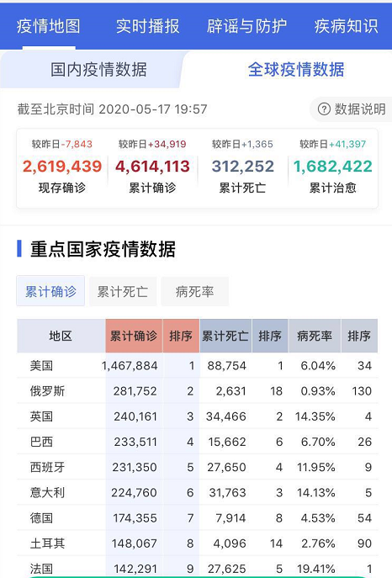Click 美国 confirmed count 1,467,884
Image resolution: width=392 pixels, height=578 pixels.
pyautogui.click(x=130, y=366)
